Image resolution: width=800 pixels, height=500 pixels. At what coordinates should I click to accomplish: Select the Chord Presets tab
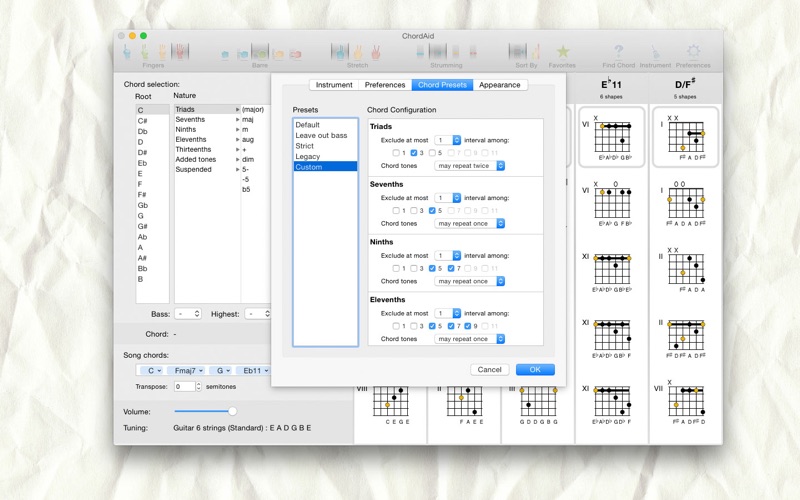click(x=442, y=85)
